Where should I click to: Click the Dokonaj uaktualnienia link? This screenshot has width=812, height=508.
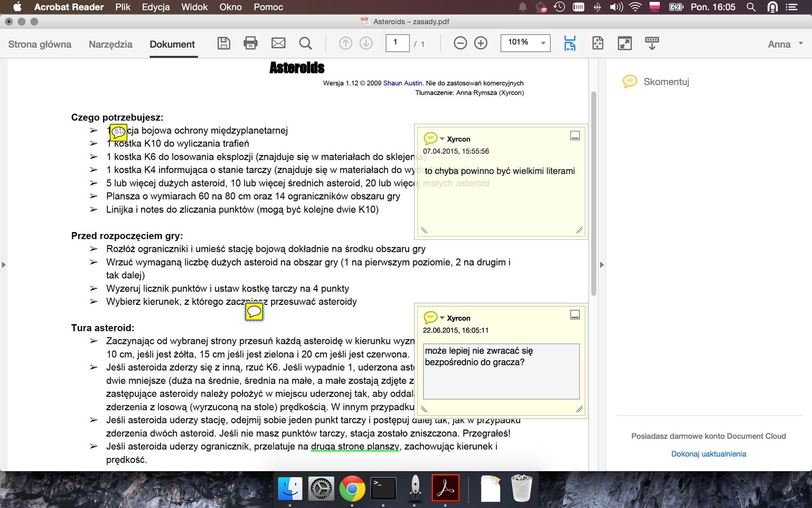coord(709,454)
